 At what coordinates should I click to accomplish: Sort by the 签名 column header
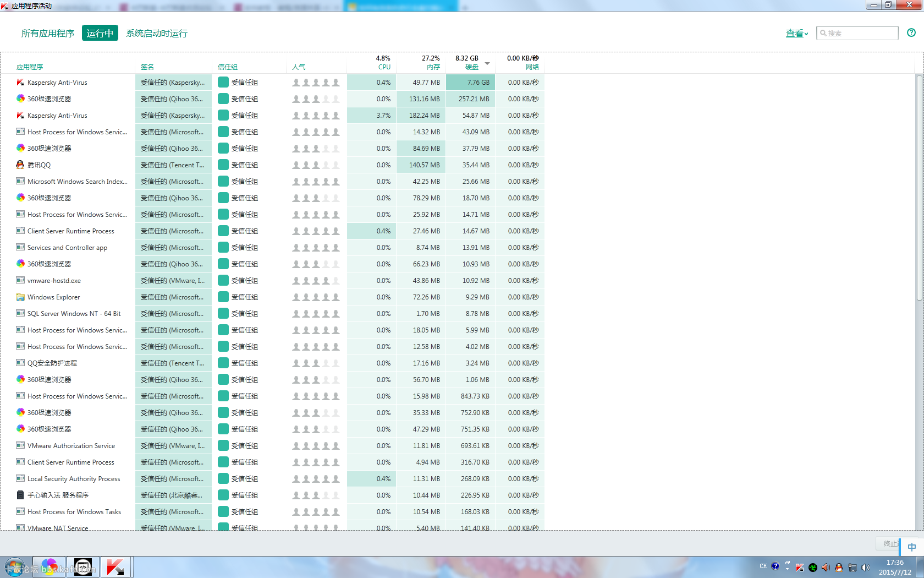tap(147, 67)
